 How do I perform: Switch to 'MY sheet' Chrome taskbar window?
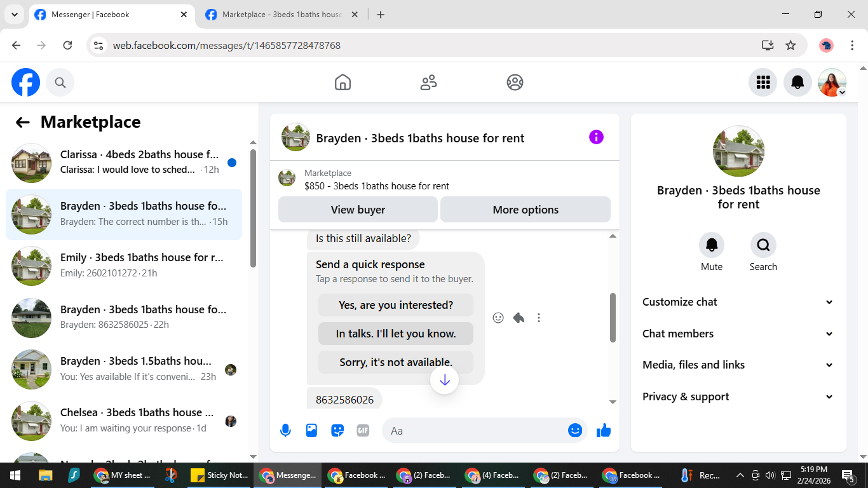(x=122, y=475)
